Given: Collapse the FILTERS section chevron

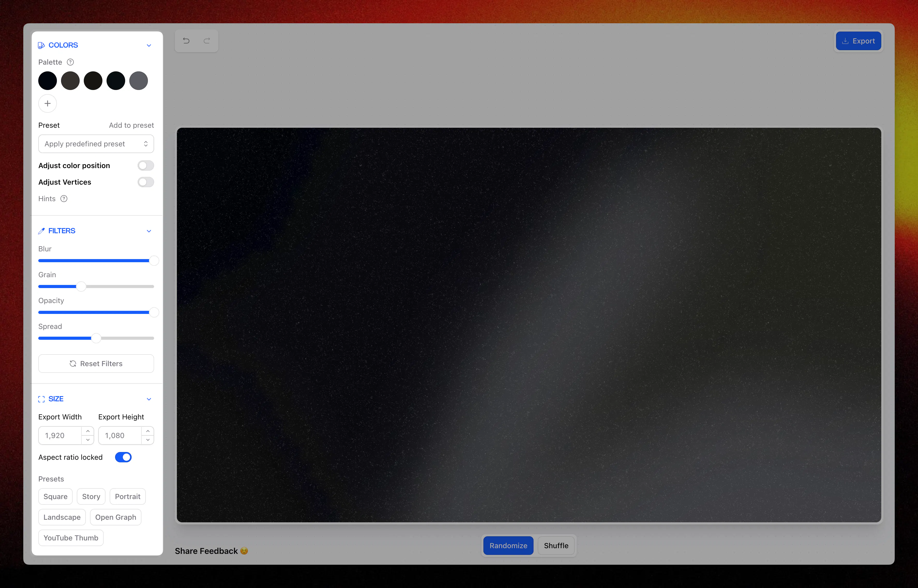Looking at the screenshot, I should coord(149,231).
